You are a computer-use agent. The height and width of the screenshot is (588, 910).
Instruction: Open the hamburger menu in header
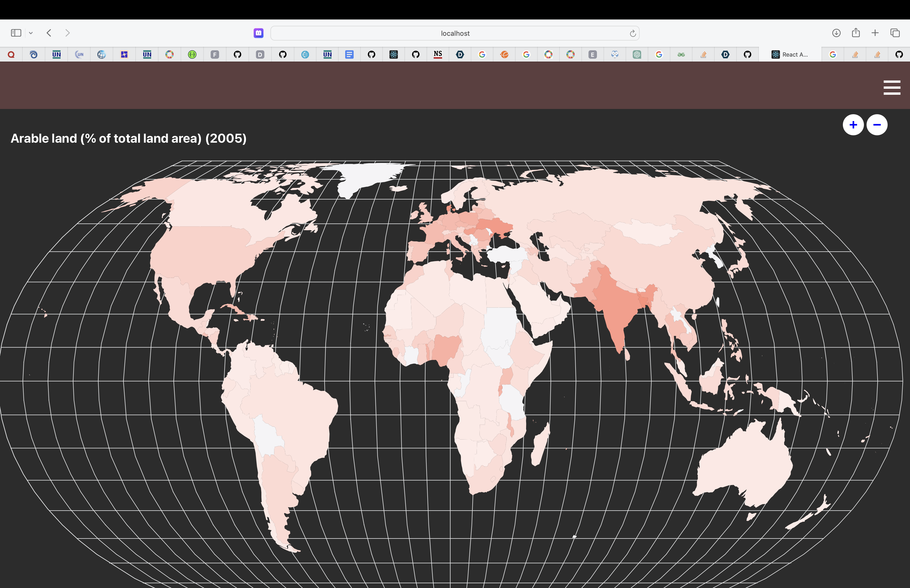pyautogui.click(x=892, y=87)
